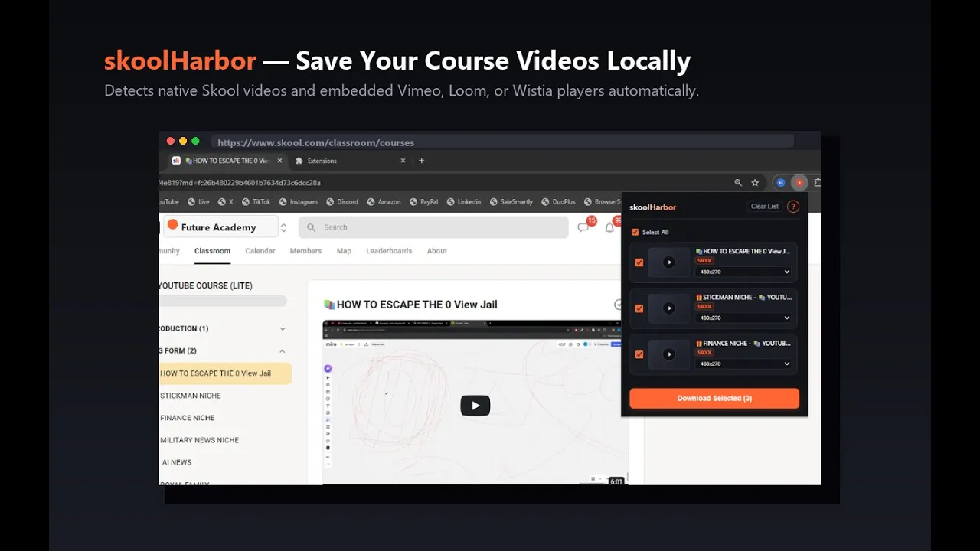
Task: Open the PayPal bookmark
Action: pyautogui.click(x=423, y=202)
